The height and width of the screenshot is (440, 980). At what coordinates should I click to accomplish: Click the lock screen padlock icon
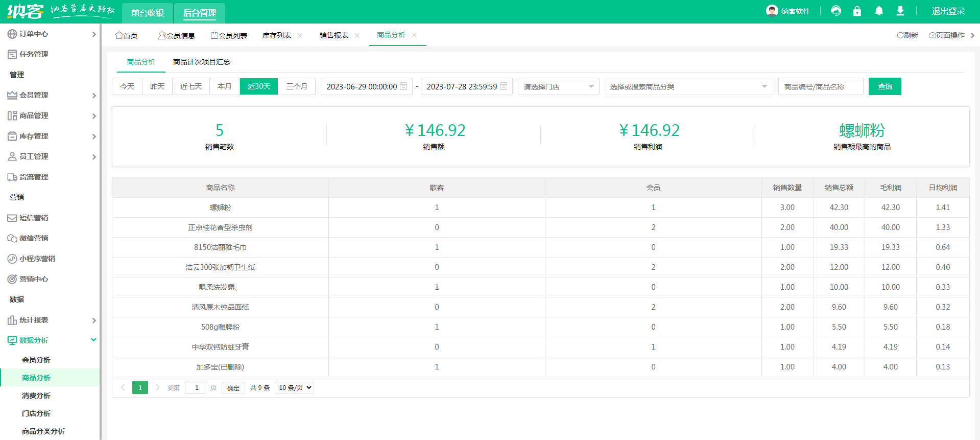click(857, 11)
